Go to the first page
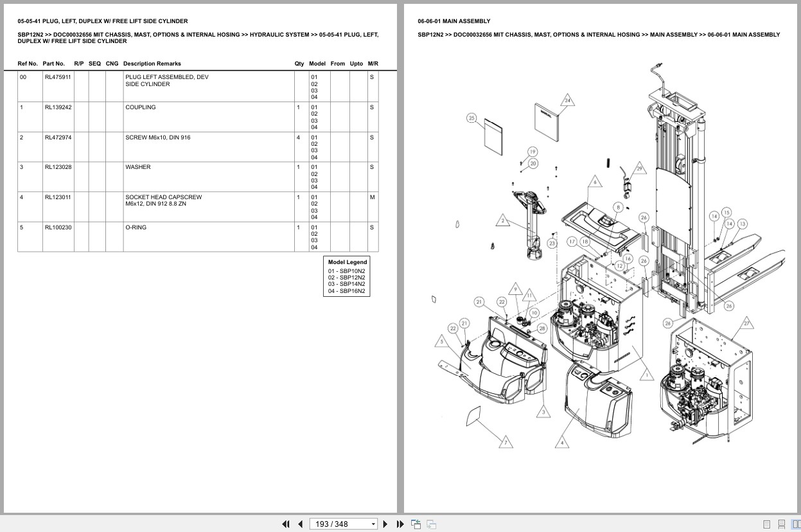The width and height of the screenshot is (801, 532). [x=286, y=524]
